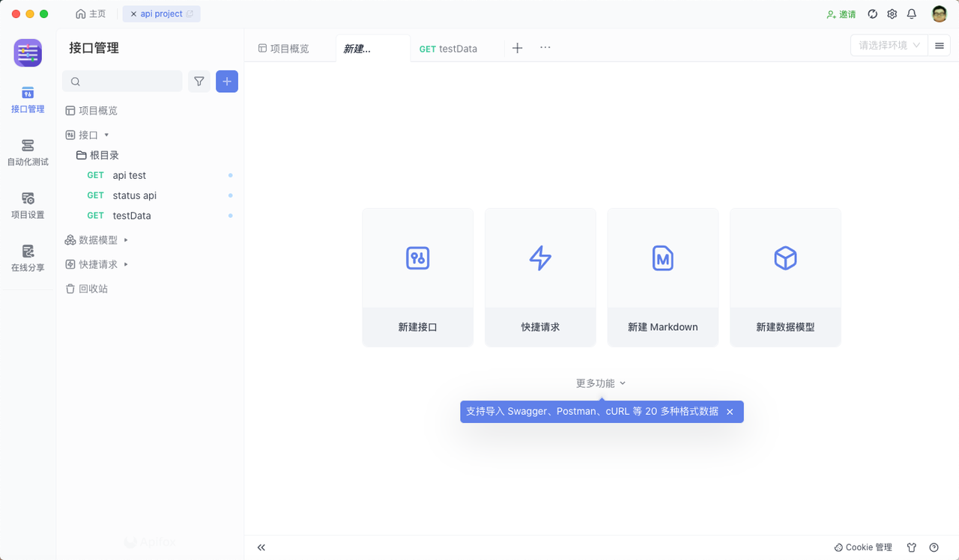The image size is (959, 560).
Task: Click the shirt theme icon
Action: 912,548
